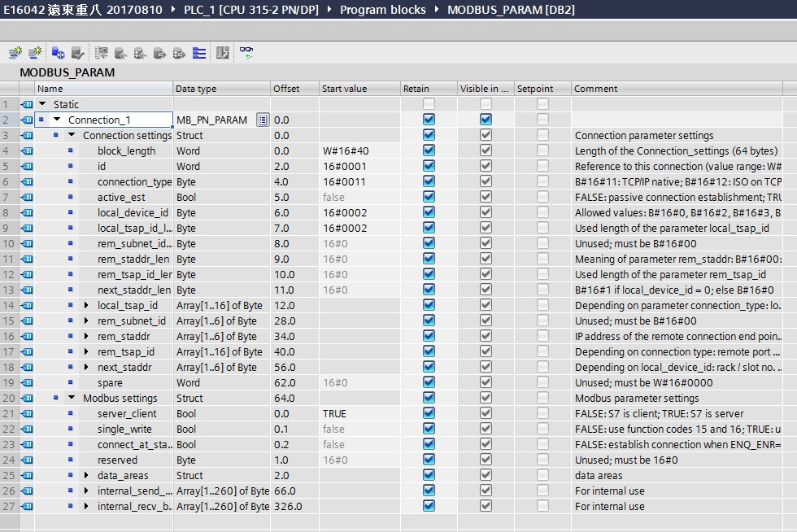Enable Setpoint checkbox for block_length row
The image size is (797, 532).
click(542, 151)
